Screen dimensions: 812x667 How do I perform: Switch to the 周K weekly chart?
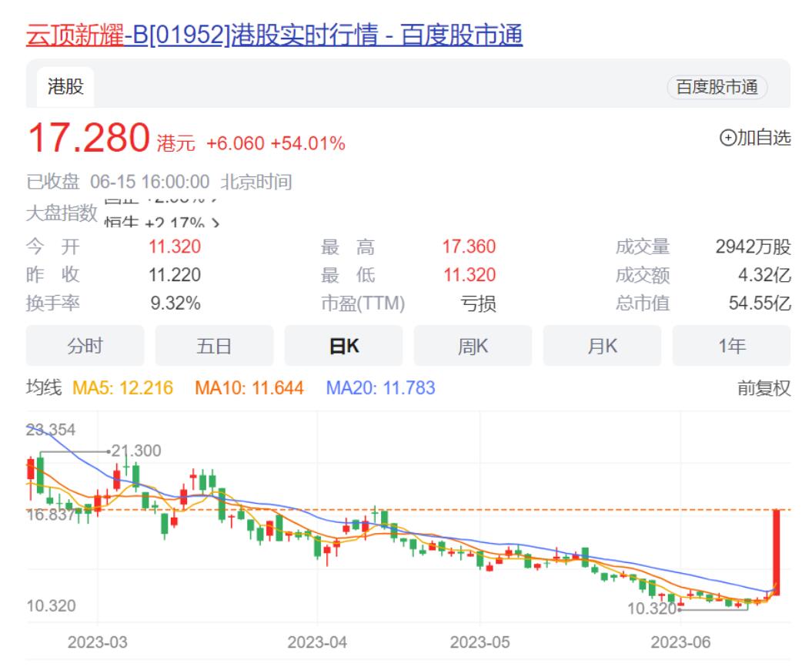(473, 347)
